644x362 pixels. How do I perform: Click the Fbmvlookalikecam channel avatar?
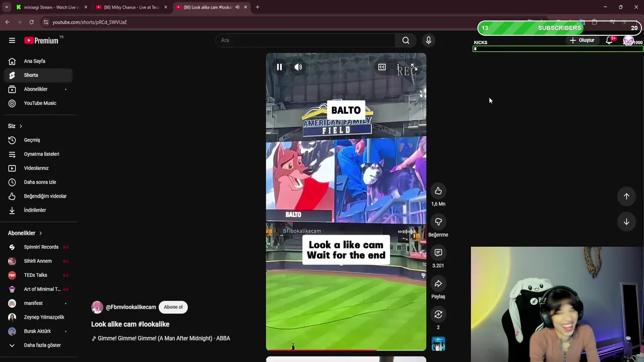97,307
